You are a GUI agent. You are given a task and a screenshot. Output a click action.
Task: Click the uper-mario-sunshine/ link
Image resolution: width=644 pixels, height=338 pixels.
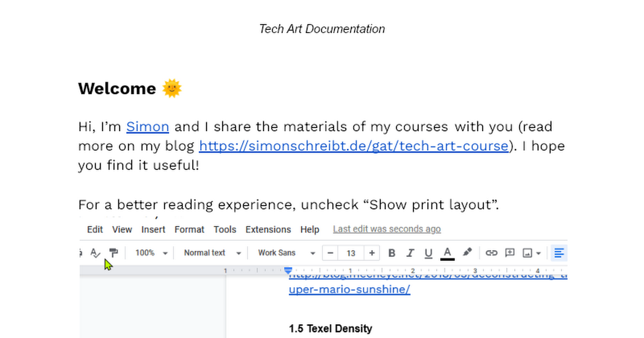click(349, 290)
